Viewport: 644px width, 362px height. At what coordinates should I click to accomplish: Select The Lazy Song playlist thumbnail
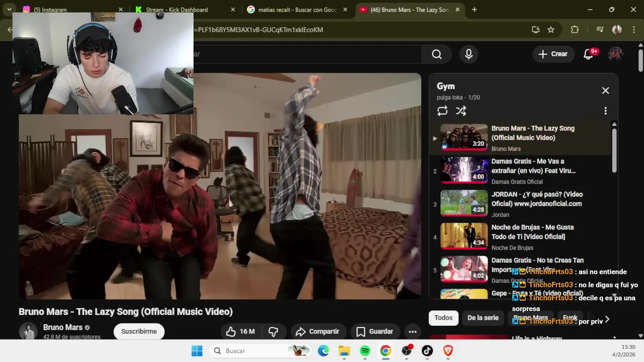pos(464,137)
